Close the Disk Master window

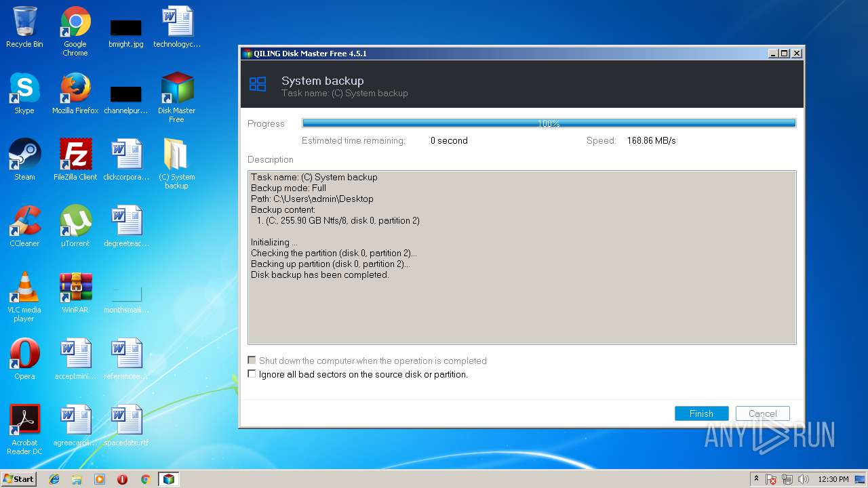click(797, 54)
